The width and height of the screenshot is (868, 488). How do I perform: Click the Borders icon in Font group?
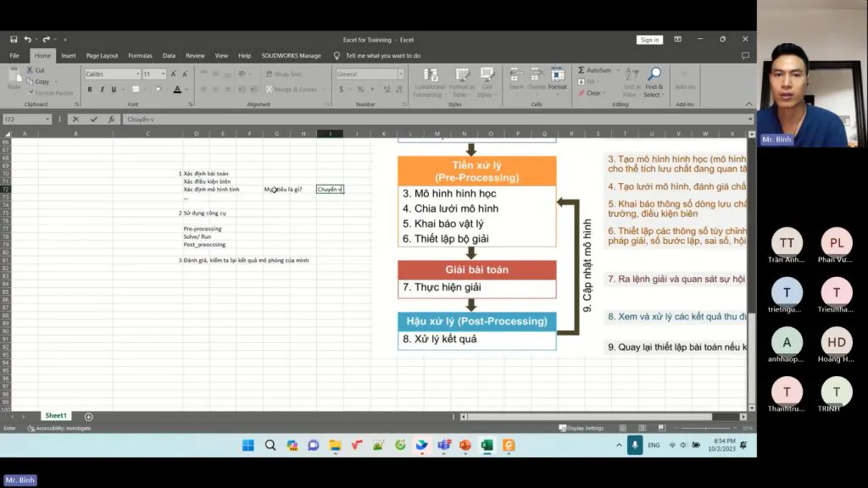tap(136, 89)
